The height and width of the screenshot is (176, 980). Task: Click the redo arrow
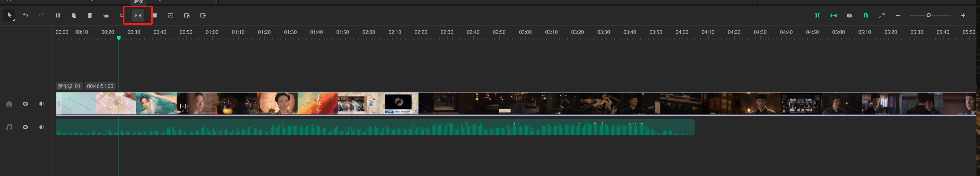pyautogui.click(x=41, y=16)
